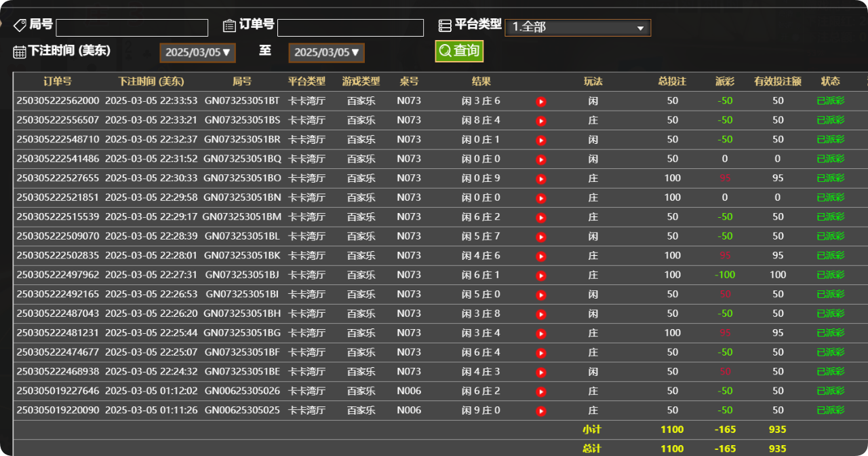The height and width of the screenshot is (456, 868).
Task: Click the document icon beside 订单号
Action: [229, 24]
